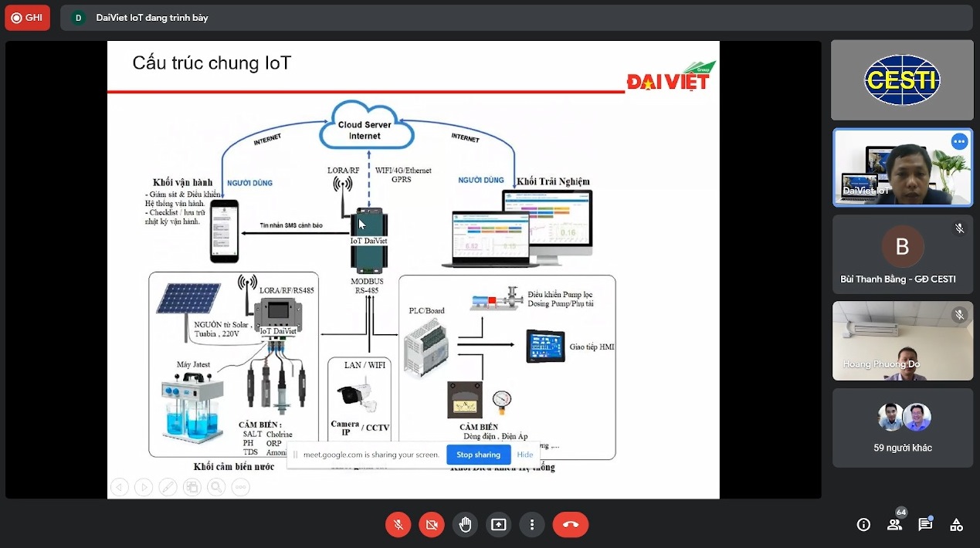Click the smartphone image in the slide

click(x=224, y=231)
